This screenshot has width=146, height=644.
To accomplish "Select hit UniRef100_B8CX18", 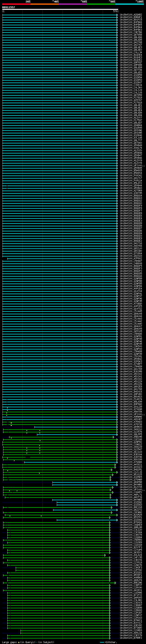I will pyautogui.click(x=131, y=507).
